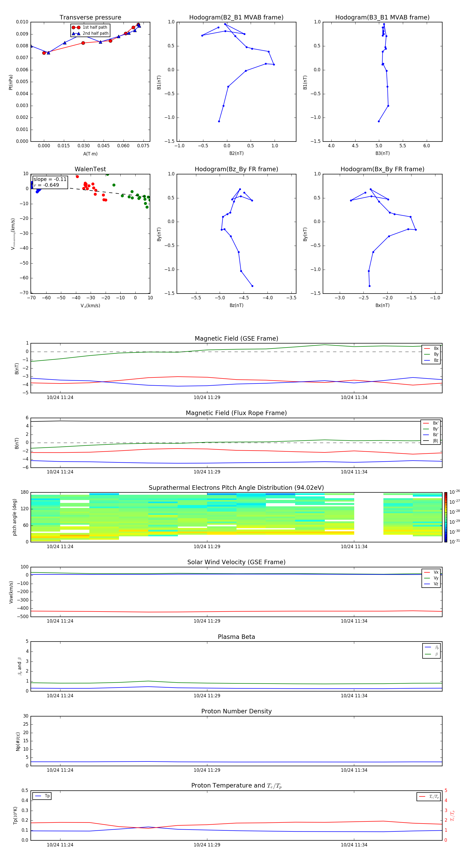Click the colorbar "10^-31" tick label

(x=455, y=542)
